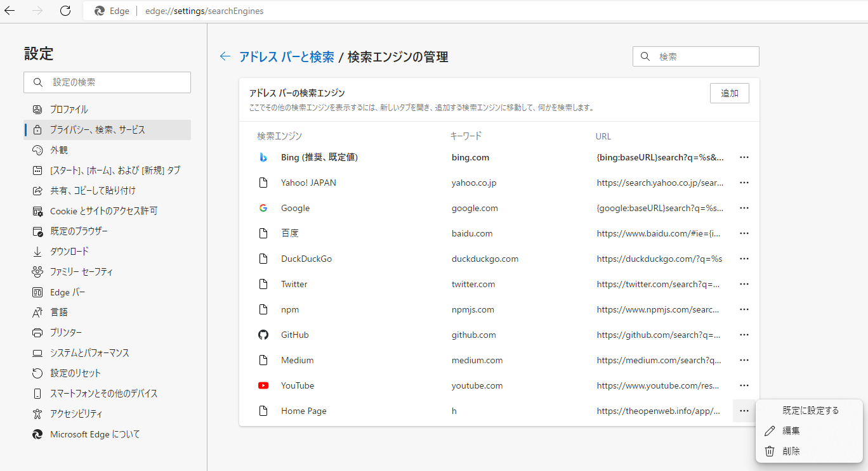
Task: Open Edge バー settings
Action: [x=107, y=292]
